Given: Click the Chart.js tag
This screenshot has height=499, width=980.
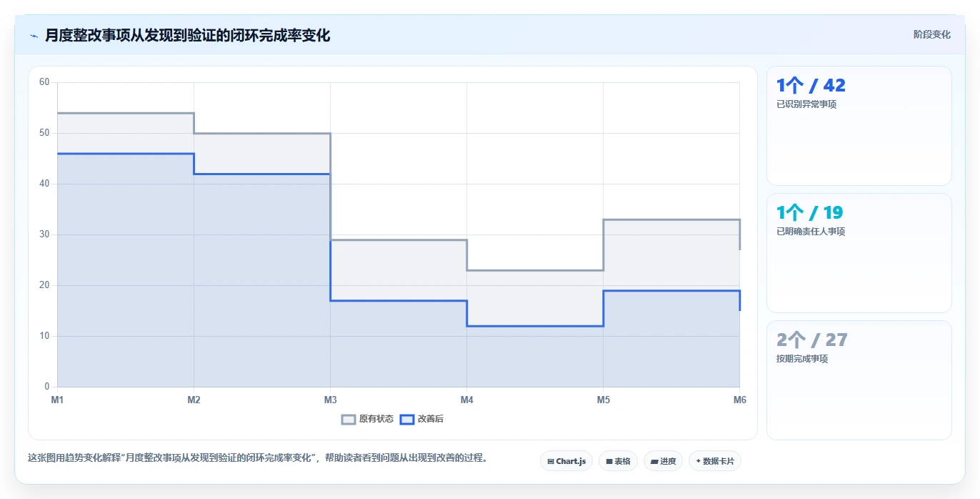Looking at the screenshot, I should pos(566,461).
